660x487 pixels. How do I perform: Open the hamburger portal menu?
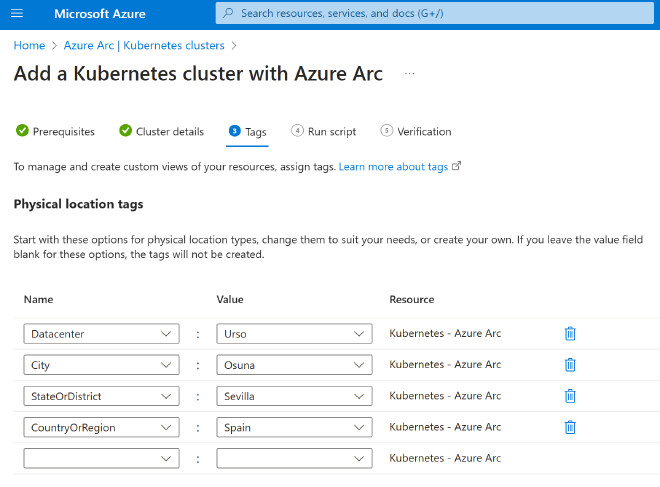[17, 13]
